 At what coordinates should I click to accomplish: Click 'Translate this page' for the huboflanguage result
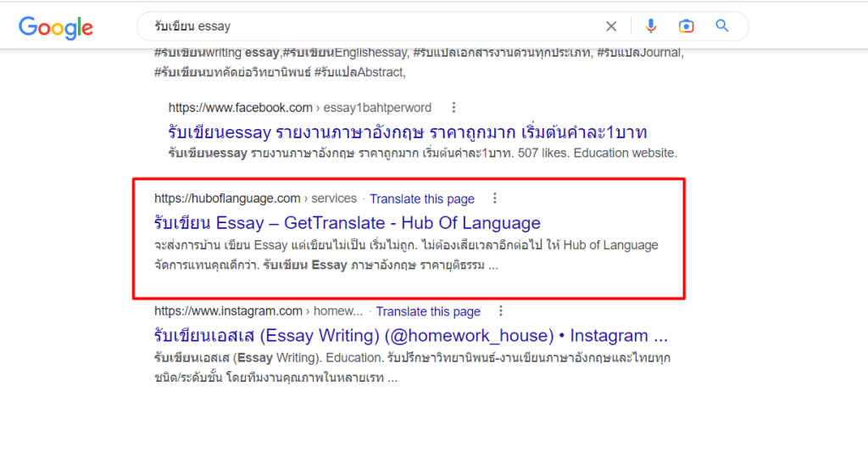[x=422, y=199]
